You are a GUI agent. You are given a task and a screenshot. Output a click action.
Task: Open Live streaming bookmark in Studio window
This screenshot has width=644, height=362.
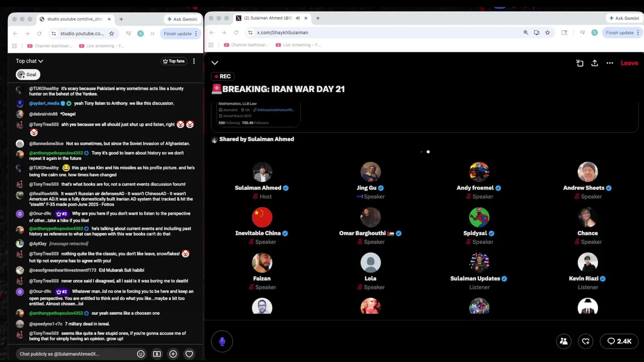pyautogui.click(x=102, y=46)
